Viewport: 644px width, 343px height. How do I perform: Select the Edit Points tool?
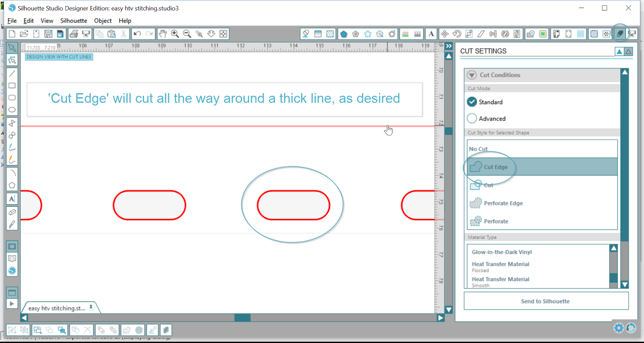pyautogui.click(x=12, y=60)
